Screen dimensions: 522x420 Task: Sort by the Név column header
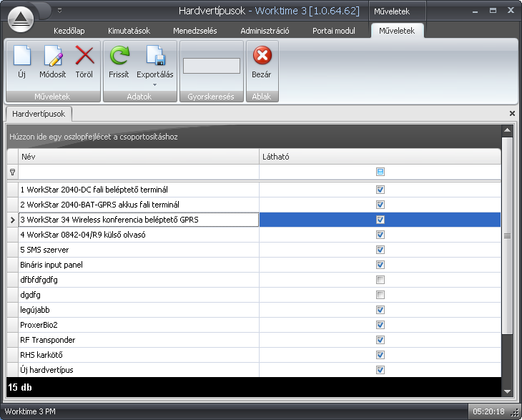(x=139, y=157)
